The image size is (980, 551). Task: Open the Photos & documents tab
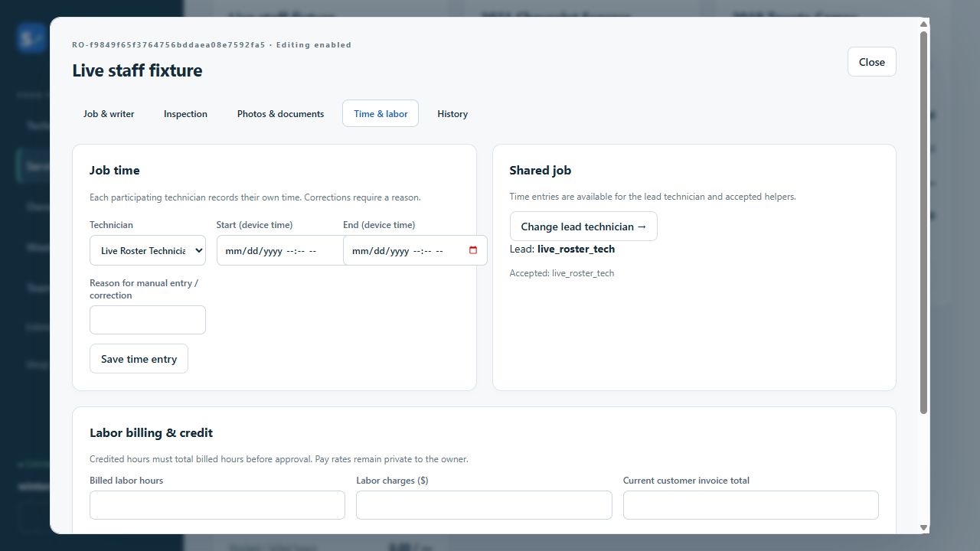(x=280, y=113)
